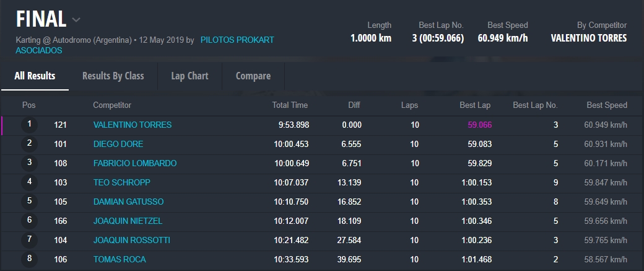Select the All Results tab
The image size is (644, 271).
[x=35, y=76]
